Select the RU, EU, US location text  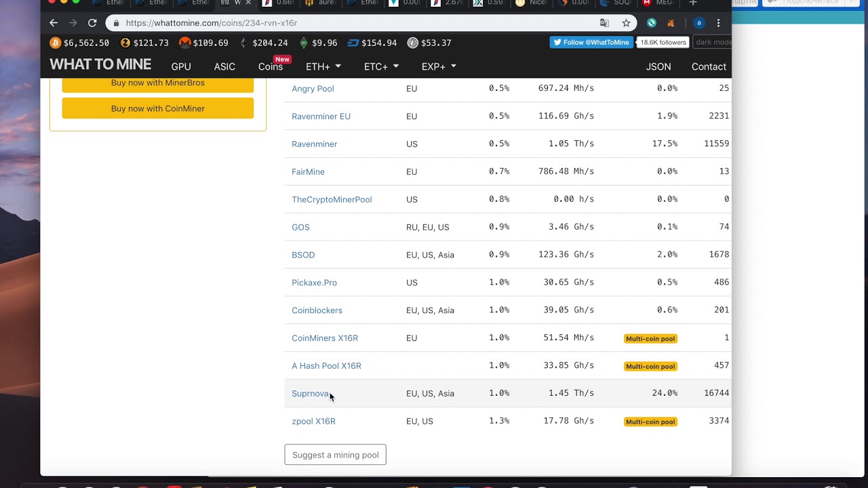coord(428,228)
